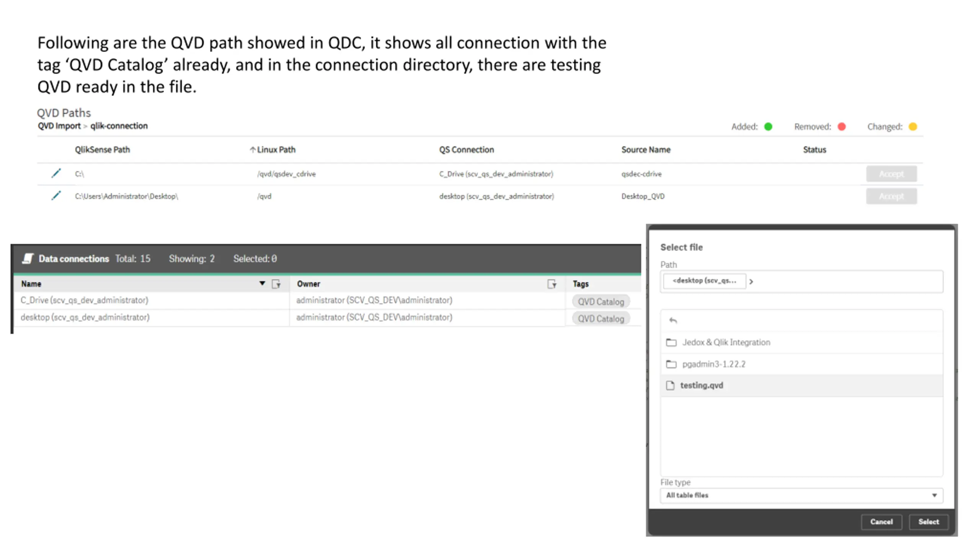The height and width of the screenshot is (551, 980).
Task: Accept the qsdec-cdrive path row
Action: click(x=891, y=174)
